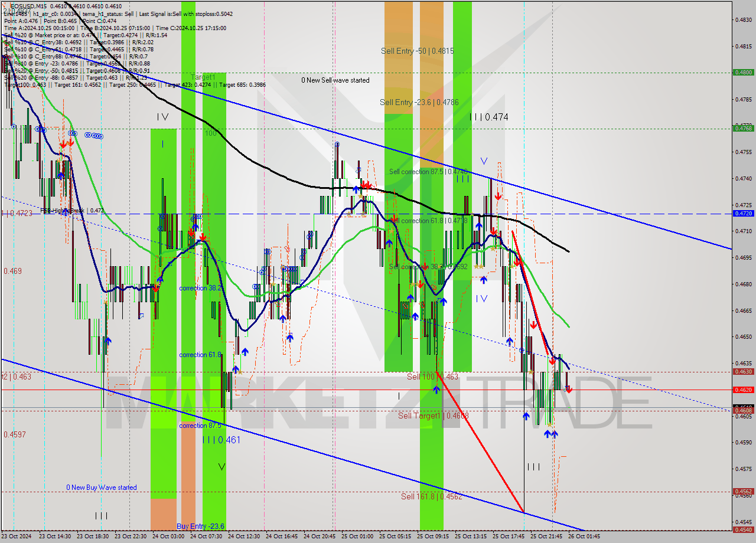This screenshot has width=756, height=543.
Task: Click '25 Oct 05:15' on time axis
Action: point(395,537)
